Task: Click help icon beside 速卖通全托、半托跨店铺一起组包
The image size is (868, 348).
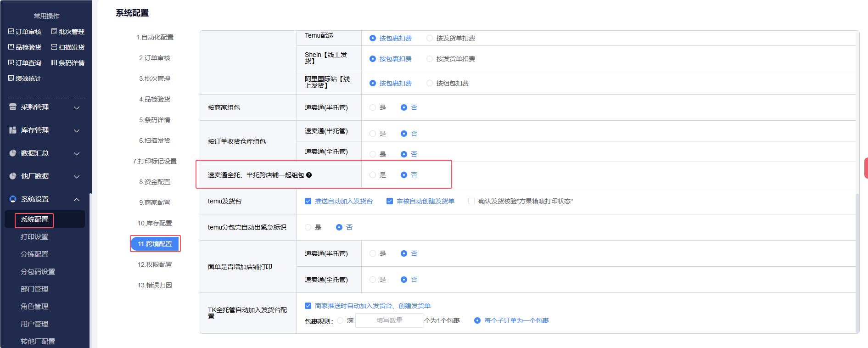Action: [x=309, y=175]
